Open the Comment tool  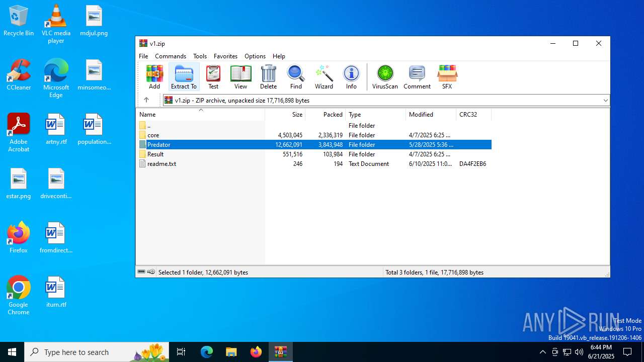417,77
